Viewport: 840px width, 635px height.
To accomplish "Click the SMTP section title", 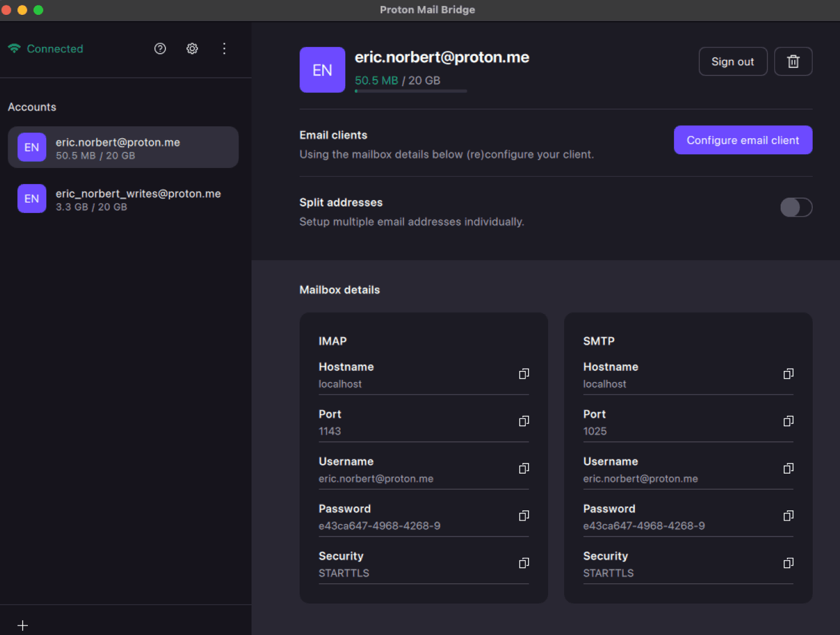I will (599, 341).
